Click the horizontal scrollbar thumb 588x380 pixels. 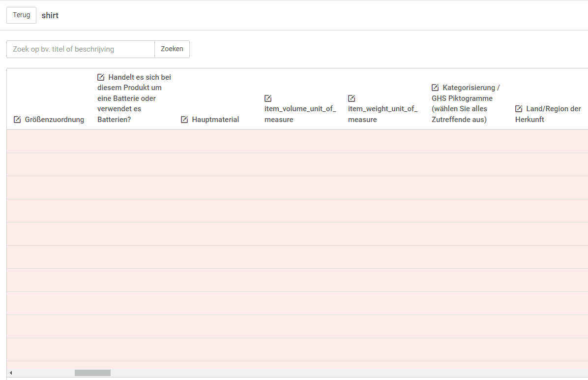pos(92,373)
